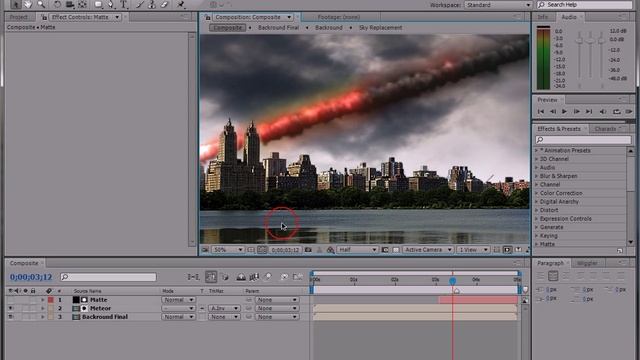Open the Half resolution dropdown
The height and width of the screenshot is (360, 640).
click(x=357, y=249)
